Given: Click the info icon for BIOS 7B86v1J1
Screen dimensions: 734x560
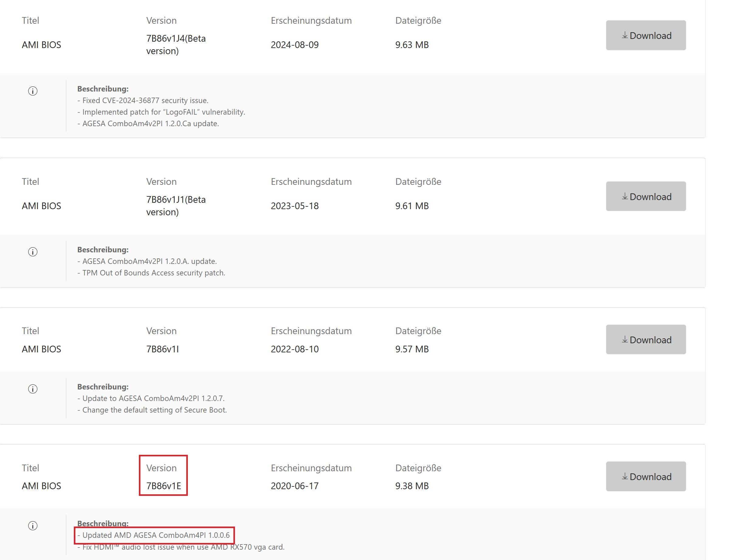Looking at the screenshot, I should (x=33, y=252).
